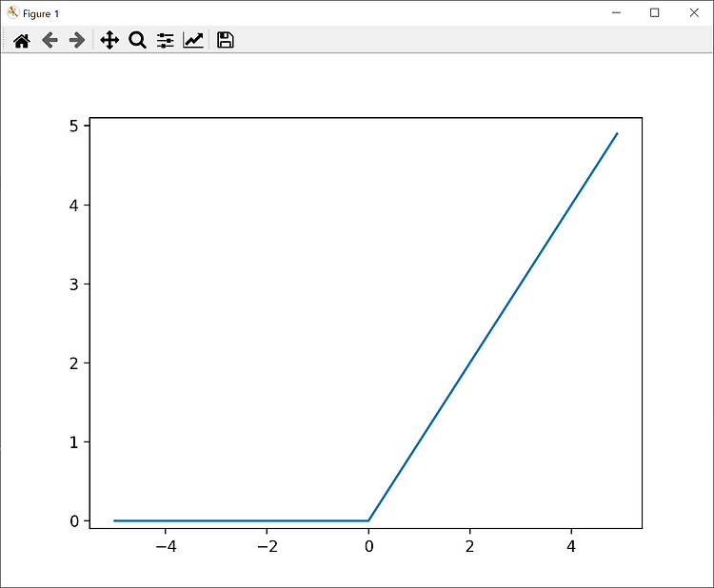Click the y-axis tick label 4
The image size is (714, 588).
coord(73,206)
